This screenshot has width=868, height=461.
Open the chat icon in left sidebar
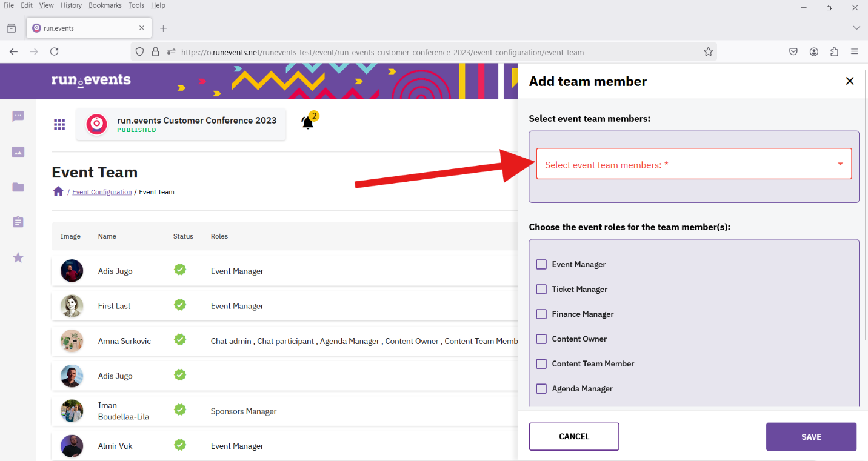18,116
